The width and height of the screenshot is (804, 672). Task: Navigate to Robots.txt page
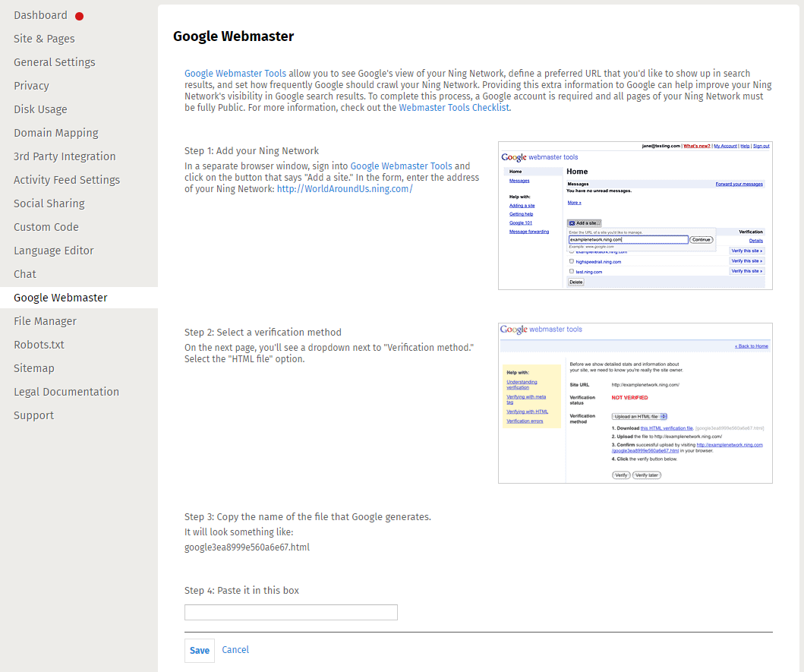[39, 345]
